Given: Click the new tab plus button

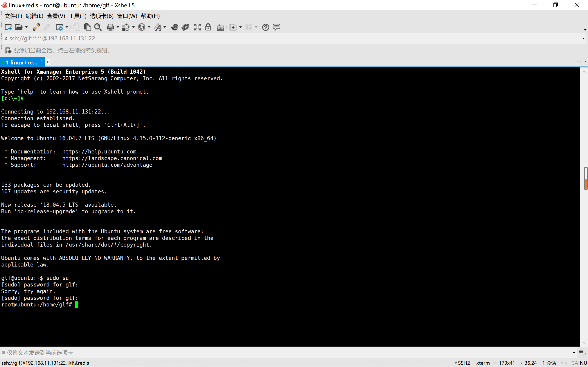Looking at the screenshot, I should click(x=47, y=62).
